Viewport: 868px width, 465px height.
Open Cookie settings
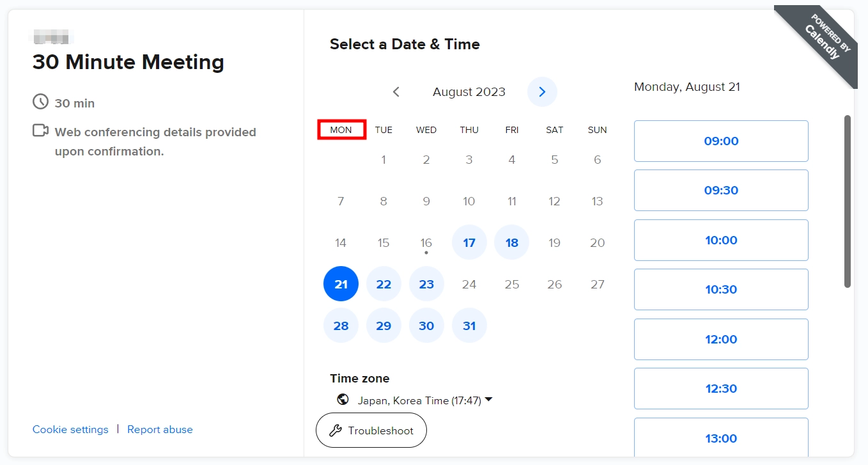pos(70,429)
